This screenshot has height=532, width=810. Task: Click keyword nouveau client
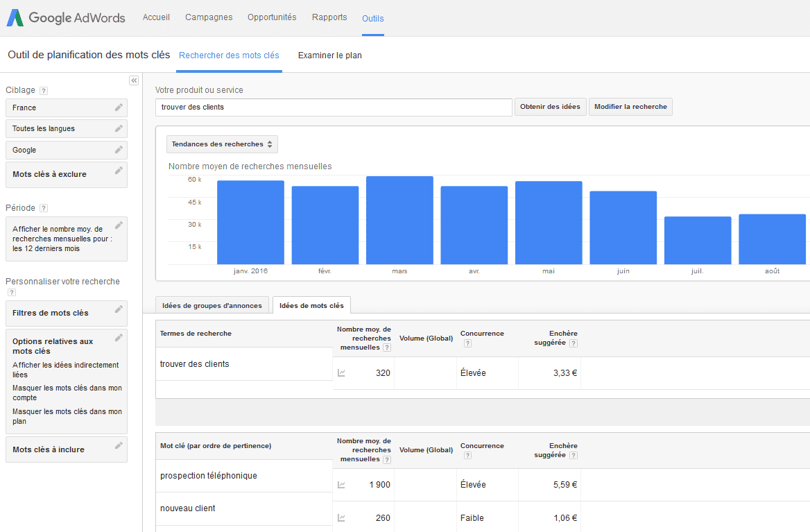(x=187, y=508)
